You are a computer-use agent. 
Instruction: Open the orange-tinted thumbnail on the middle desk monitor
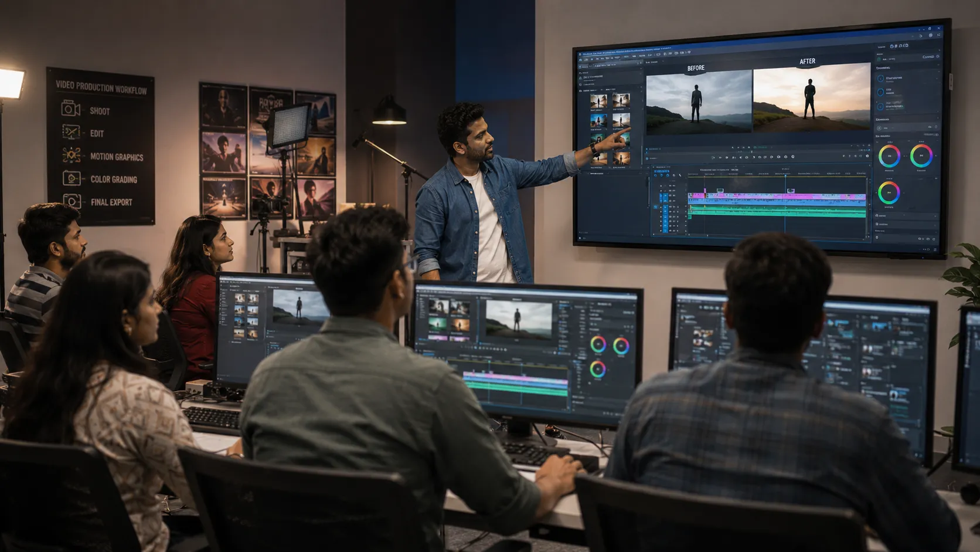(460, 325)
